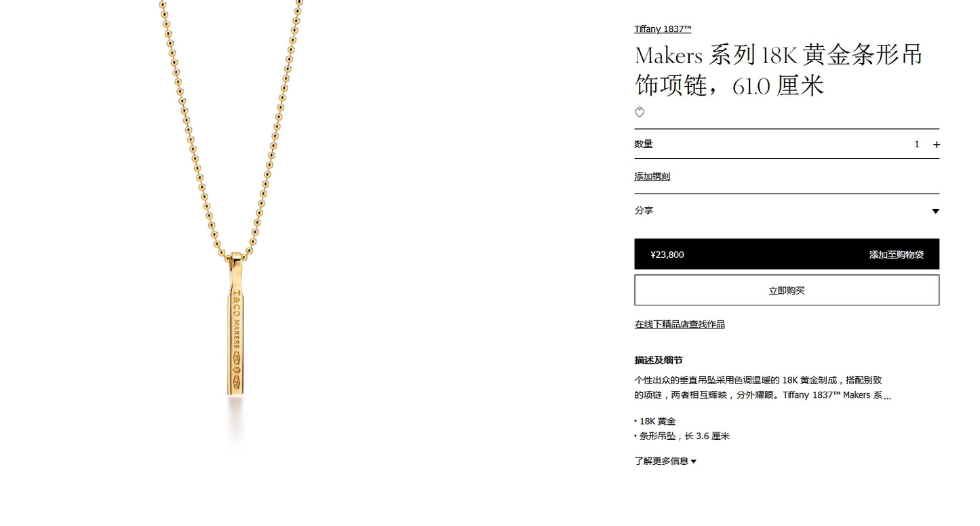Screen dimensions: 980x526
Task: Click the 立即购买 buy now button
Action: click(787, 290)
